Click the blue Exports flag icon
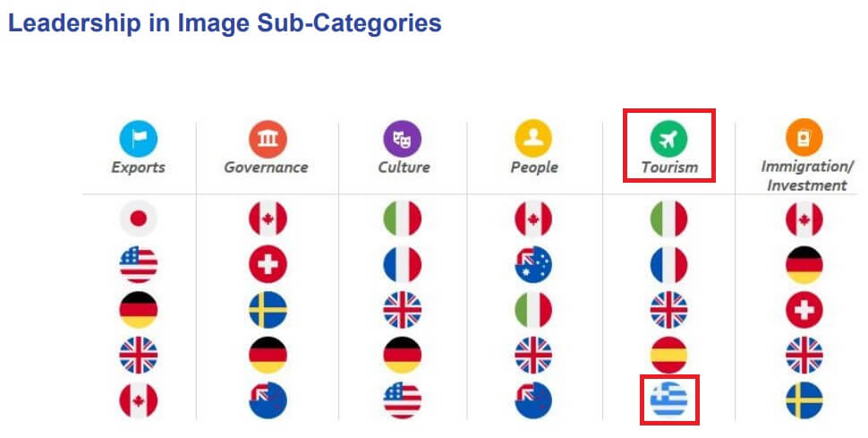The image size is (868, 438). (139, 139)
